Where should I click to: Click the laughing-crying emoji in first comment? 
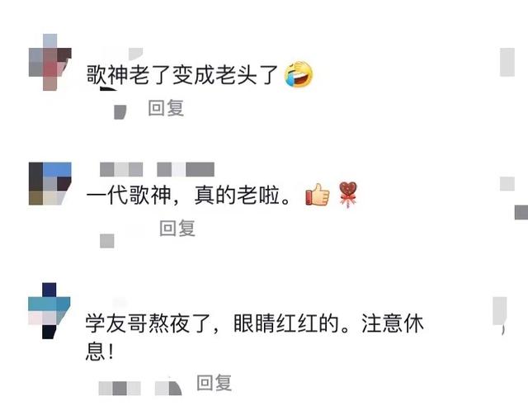299,74
